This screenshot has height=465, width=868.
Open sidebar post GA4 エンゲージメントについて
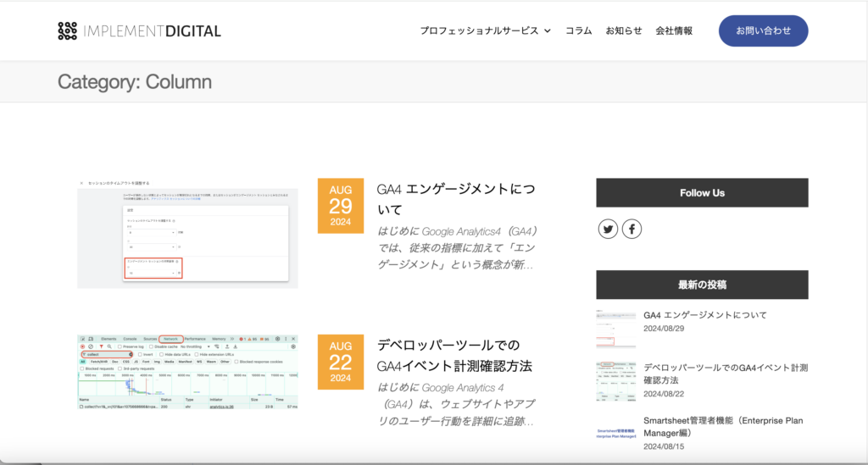pyautogui.click(x=704, y=315)
